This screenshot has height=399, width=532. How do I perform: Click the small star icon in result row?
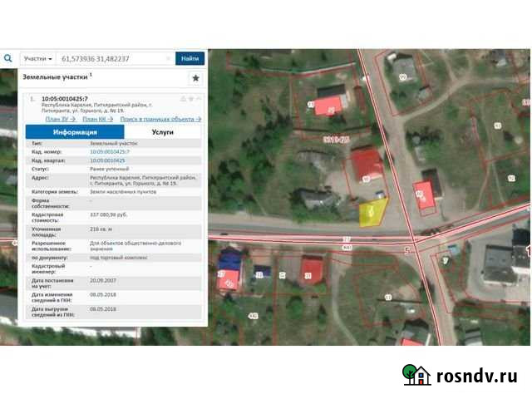coord(191,99)
